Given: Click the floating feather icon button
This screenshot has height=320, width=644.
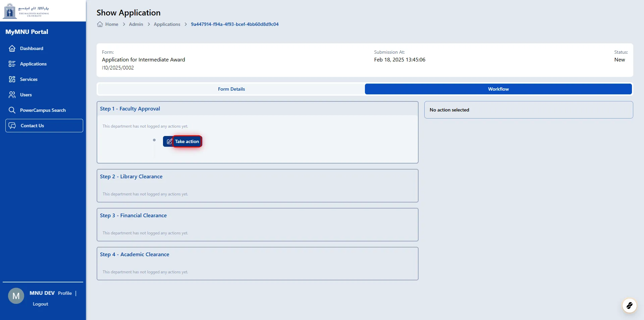Looking at the screenshot, I should tap(629, 306).
